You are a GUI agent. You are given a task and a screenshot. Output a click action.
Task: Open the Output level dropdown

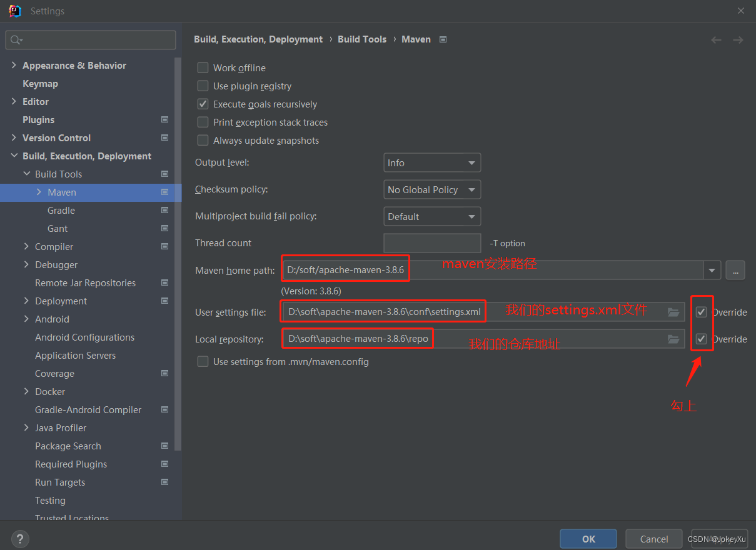431,162
